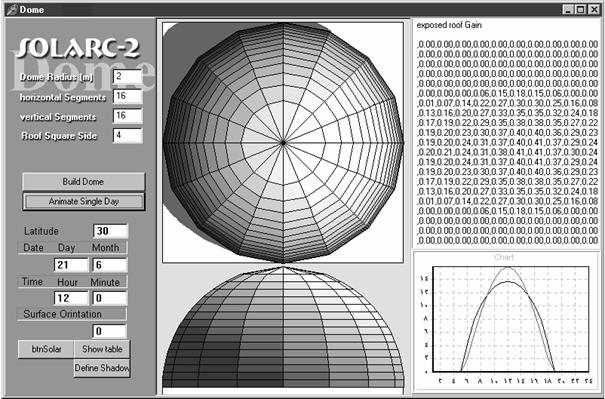Open the Show table button
The image size is (605, 399).
[102, 349]
